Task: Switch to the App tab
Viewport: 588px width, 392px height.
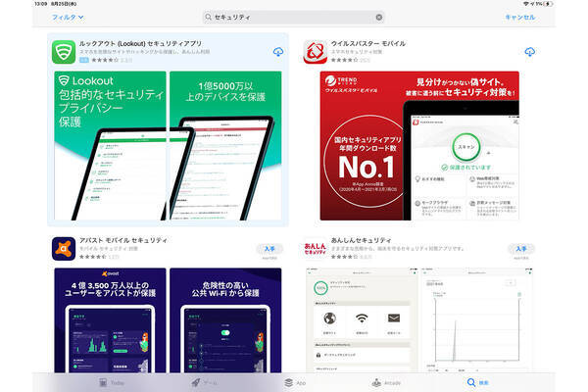Action: coord(295,382)
